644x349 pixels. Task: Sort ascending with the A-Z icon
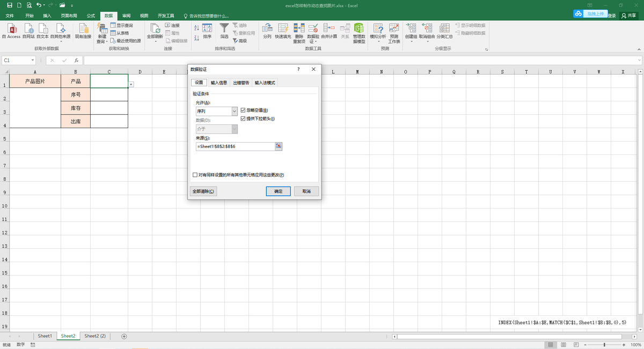pos(197,27)
